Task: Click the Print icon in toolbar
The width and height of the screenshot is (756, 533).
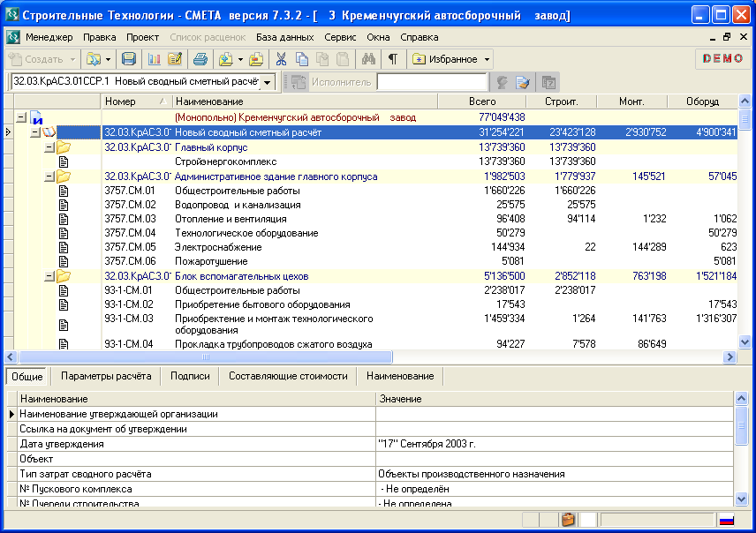Action: pos(200,59)
